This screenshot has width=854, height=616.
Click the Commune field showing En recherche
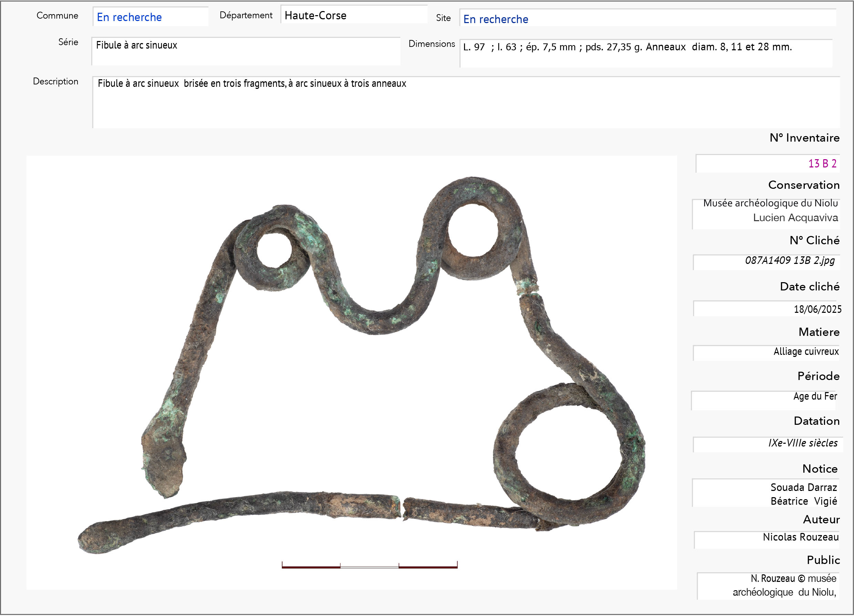[150, 17]
